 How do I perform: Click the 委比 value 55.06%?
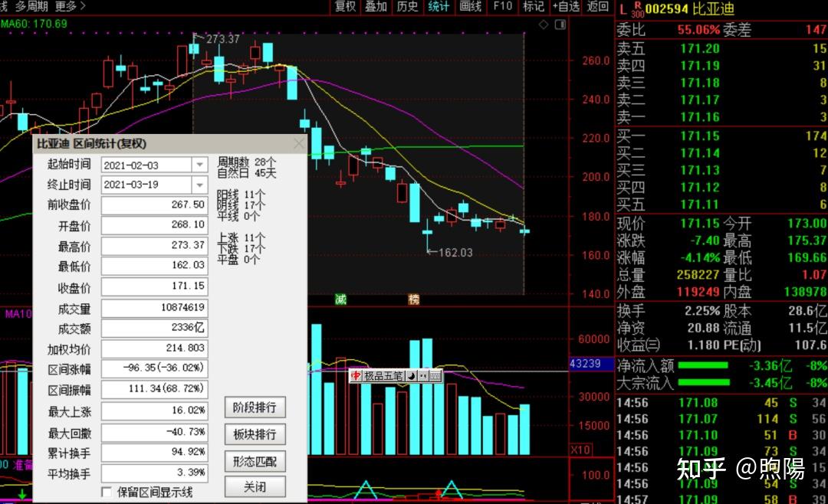698,30
